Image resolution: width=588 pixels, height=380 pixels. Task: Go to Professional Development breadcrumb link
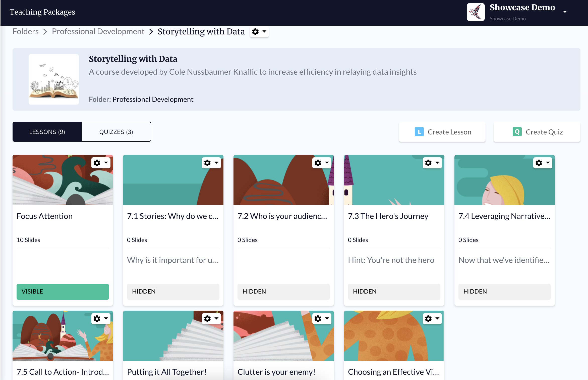98,31
